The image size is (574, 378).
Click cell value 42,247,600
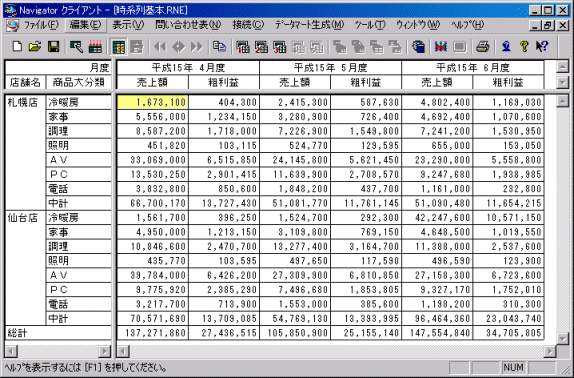pyautogui.click(x=437, y=218)
